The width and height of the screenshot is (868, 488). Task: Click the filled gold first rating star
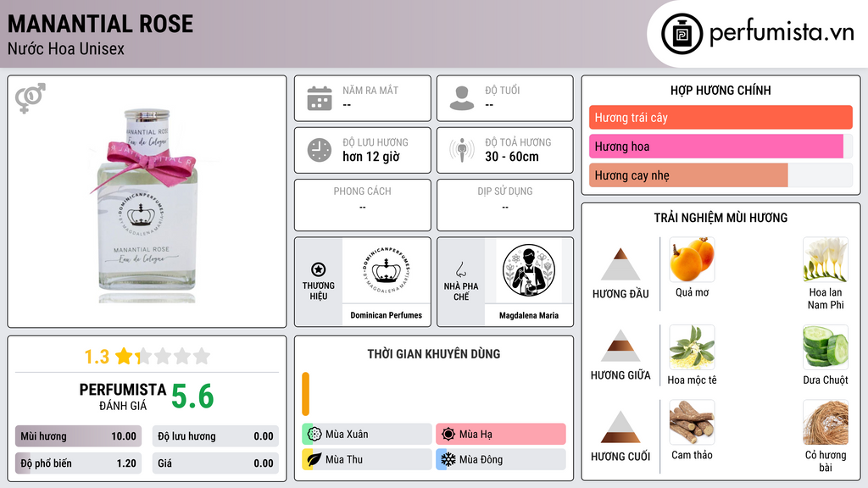point(124,356)
